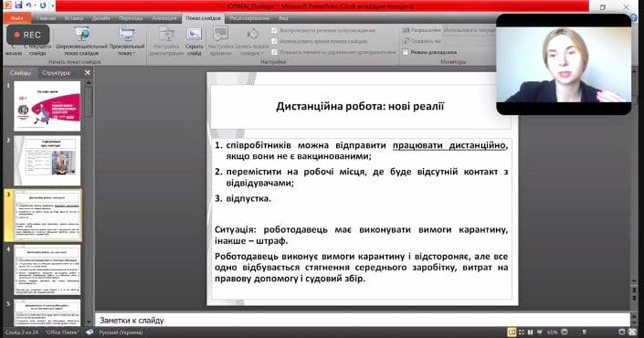Open the resolution dropdown in Monitors group

(469, 31)
